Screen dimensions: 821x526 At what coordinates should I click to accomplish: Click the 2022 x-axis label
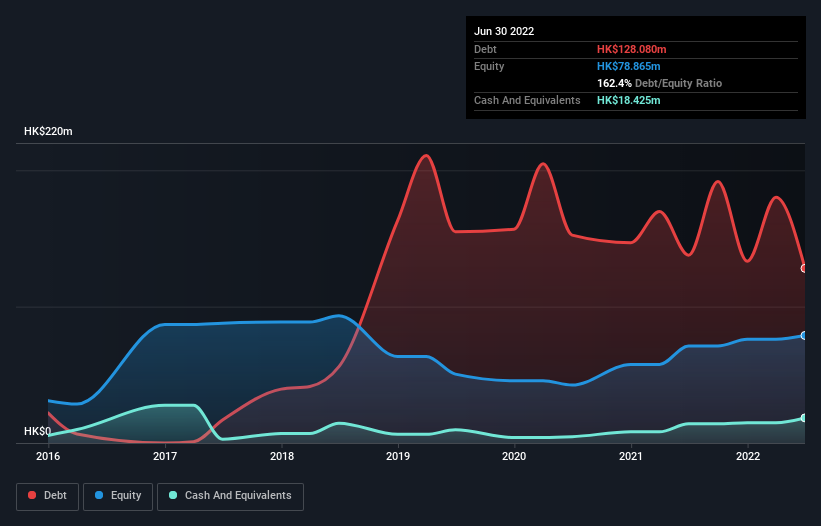point(748,456)
